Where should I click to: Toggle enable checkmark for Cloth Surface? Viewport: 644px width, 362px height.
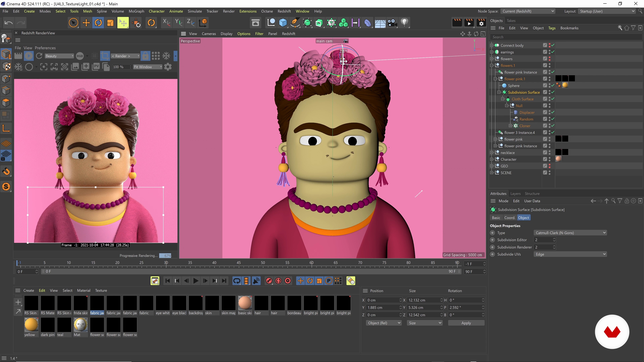point(553,99)
